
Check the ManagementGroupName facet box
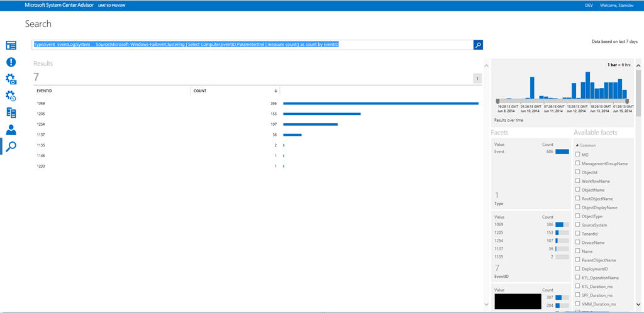point(578,163)
